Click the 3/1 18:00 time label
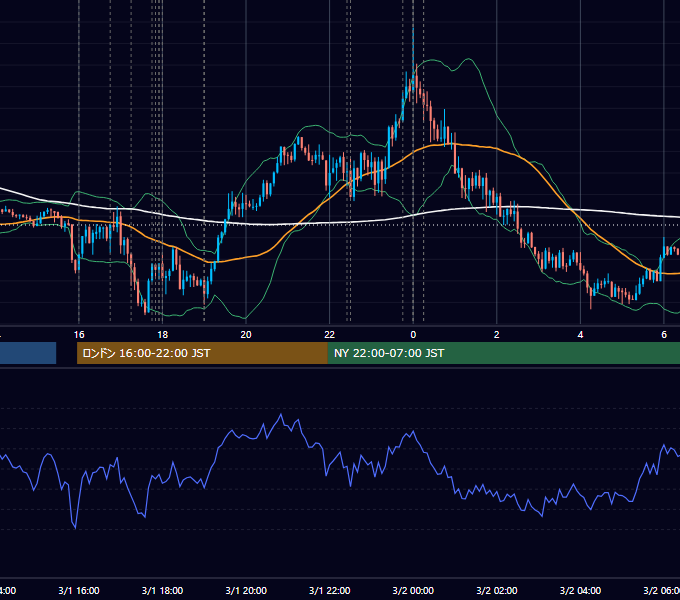Viewport: 680px width, 600px height. [162, 590]
